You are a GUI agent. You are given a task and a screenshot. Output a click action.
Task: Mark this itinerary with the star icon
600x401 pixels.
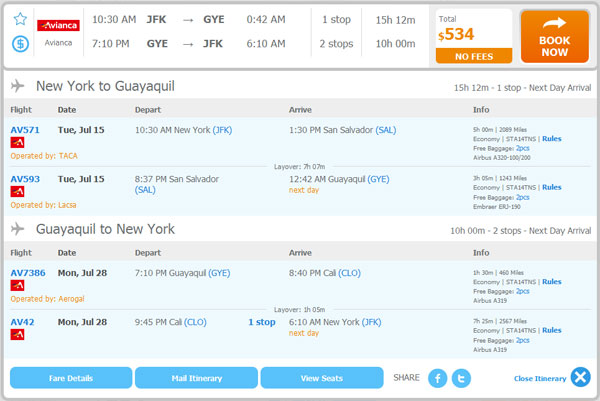point(20,19)
